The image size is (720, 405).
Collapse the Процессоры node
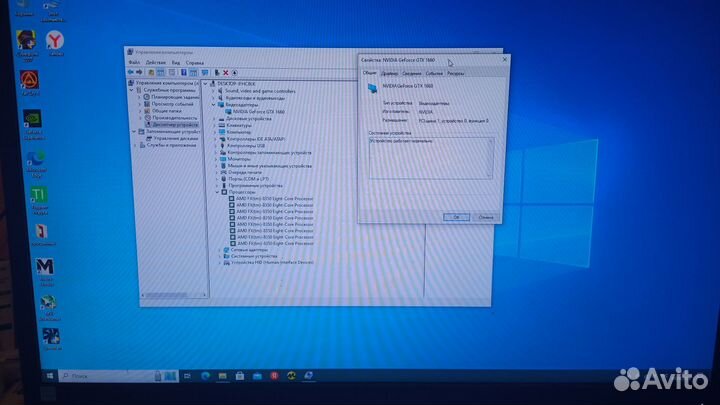pos(218,192)
